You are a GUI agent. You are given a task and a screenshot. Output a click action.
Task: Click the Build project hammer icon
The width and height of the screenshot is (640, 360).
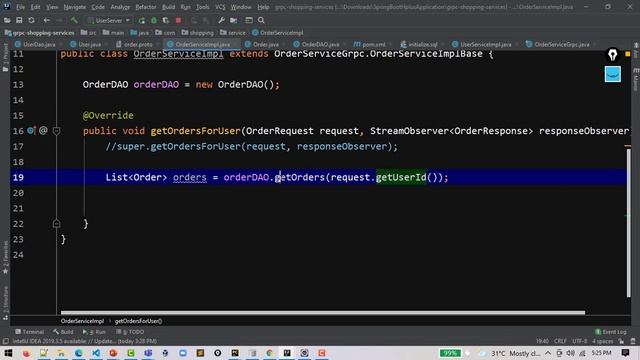pyautogui.click(x=74, y=20)
